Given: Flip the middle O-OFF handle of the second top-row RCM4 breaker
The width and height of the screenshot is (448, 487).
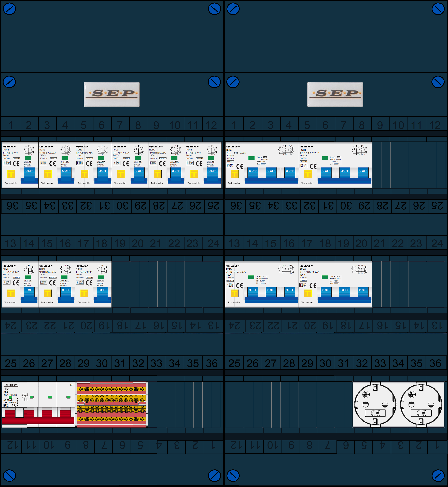Looking at the screenshot, I should pos(345,173).
